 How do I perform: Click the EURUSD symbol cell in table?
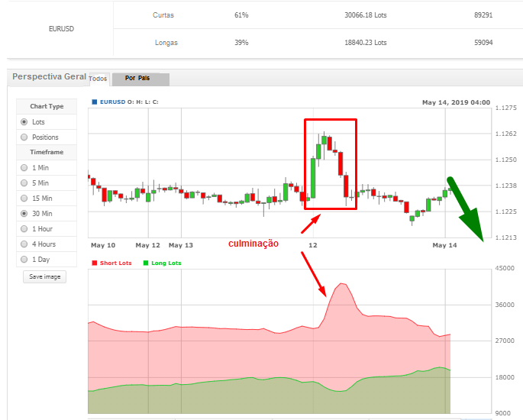pyautogui.click(x=60, y=29)
